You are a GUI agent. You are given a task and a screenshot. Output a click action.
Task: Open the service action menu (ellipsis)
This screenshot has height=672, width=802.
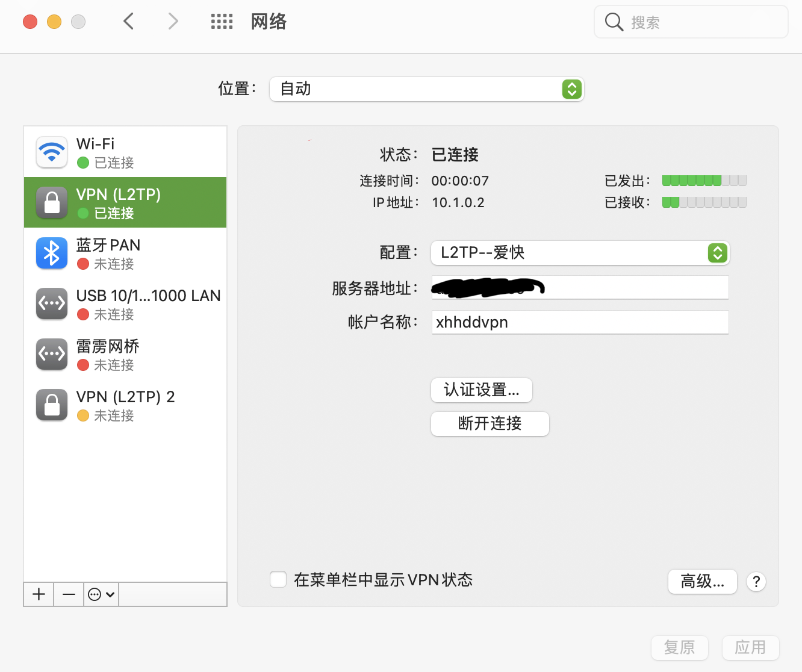[x=101, y=594]
